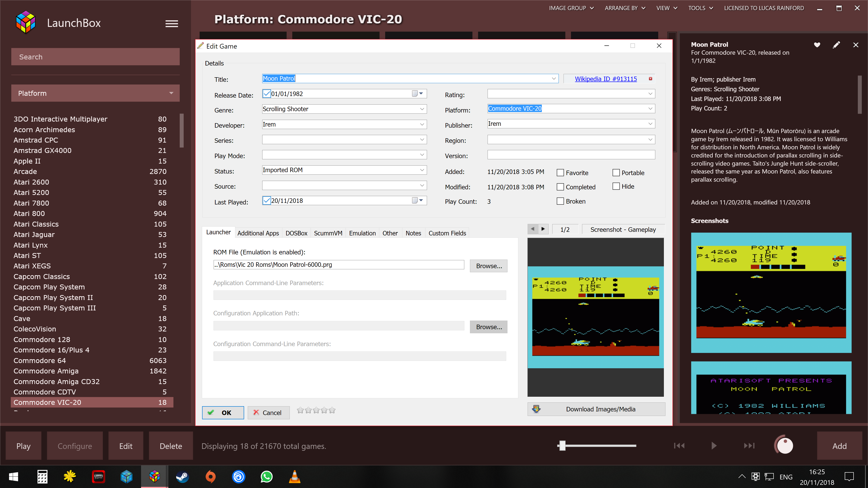Click OK to save game edits

(x=223, y=413)
